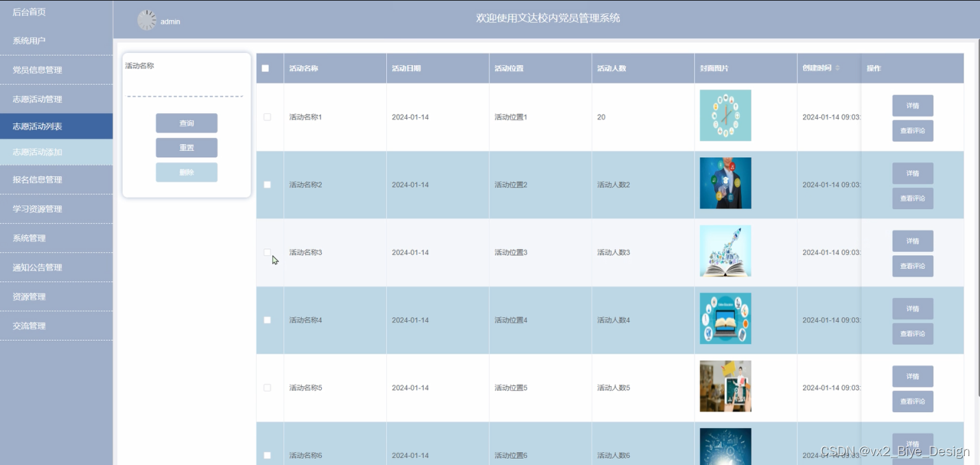Screen dimensions: 980x465
Task: Click the admin username label
Action: point(170,22)
